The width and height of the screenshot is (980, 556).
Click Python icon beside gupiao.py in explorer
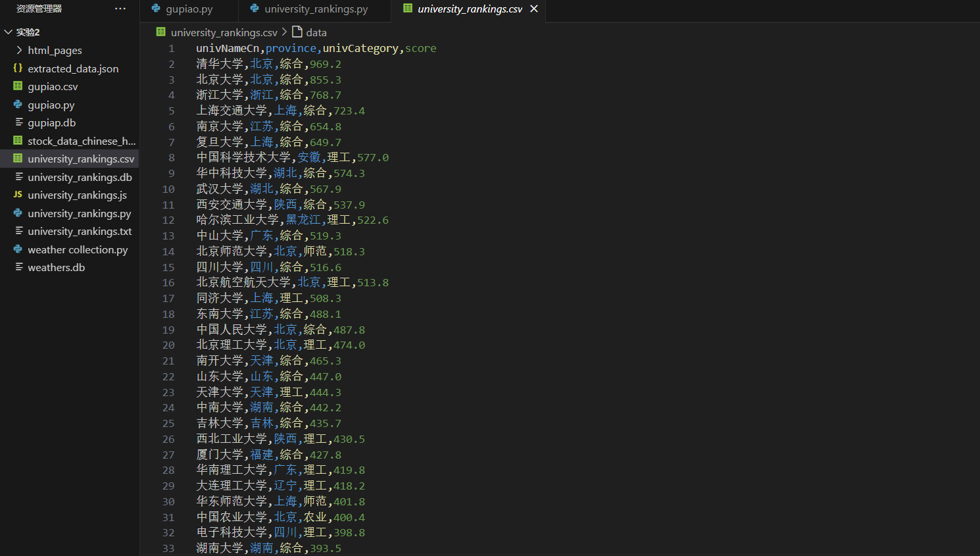(x=18, y=104)
